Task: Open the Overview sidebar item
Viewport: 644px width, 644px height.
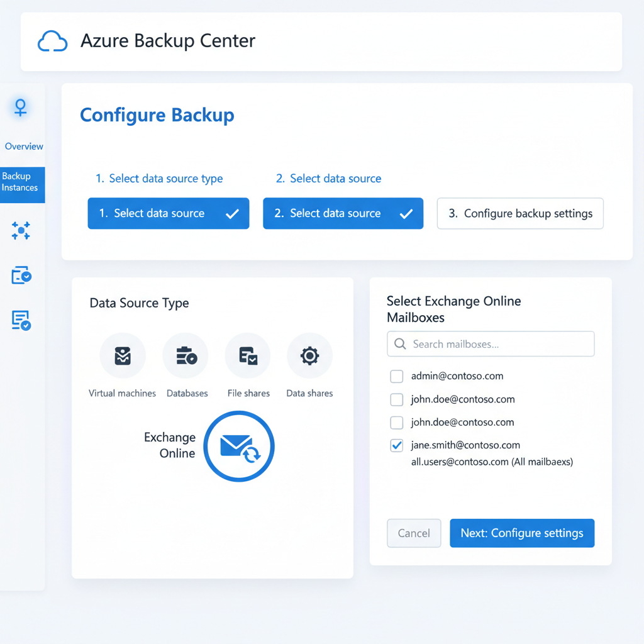Action: [x=24, y=146]
